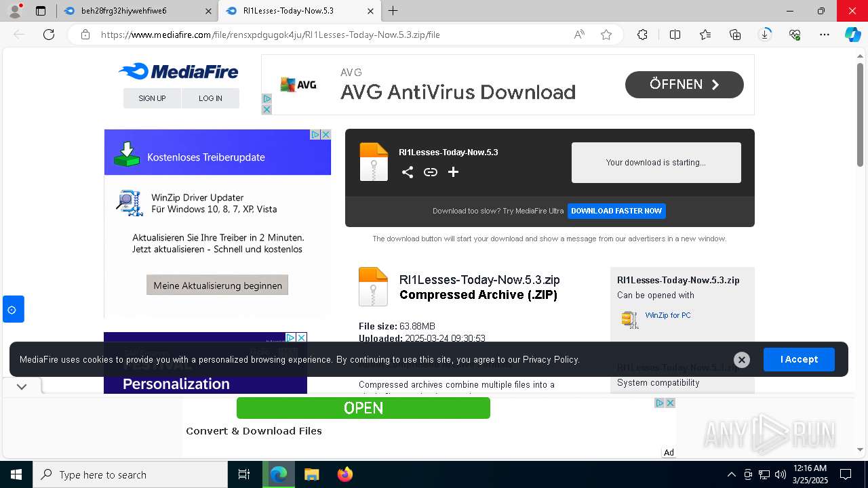The image size is (868, 488).
Task: Close the AVG banner ad
Action: coord(267,110)
